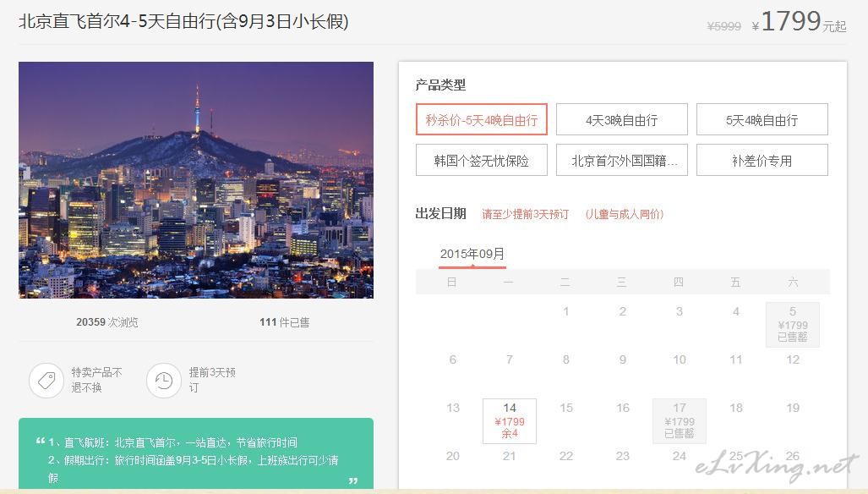Image resolution: width=868 pixels, height=494 pixels.
Task: Click the 请至少提前3天预订 notice
Action: (526, 214)
